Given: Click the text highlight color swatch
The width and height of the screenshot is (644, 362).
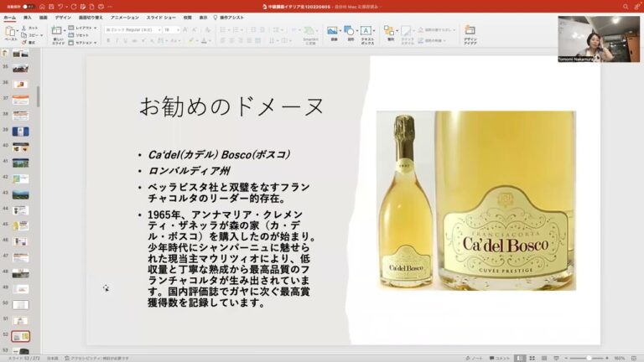Looking at the screenshot, I should tap(190, 40).
